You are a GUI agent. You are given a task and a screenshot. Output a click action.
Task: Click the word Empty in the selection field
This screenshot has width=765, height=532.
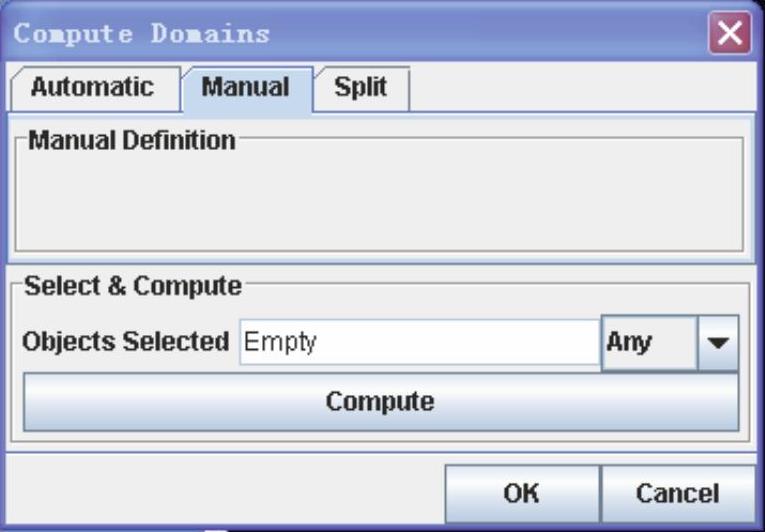pos(281,343)
